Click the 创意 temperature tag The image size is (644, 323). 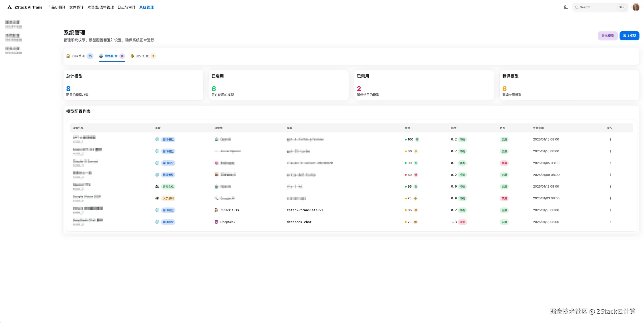click(x=462, y=222)
